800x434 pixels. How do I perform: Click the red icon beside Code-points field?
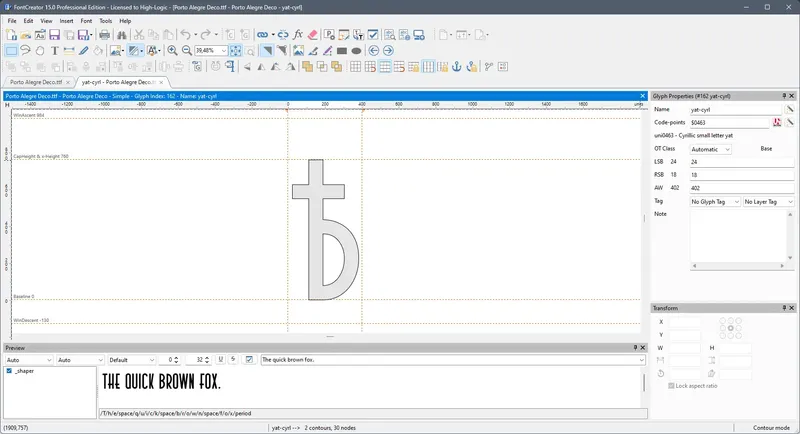(777, 122)
